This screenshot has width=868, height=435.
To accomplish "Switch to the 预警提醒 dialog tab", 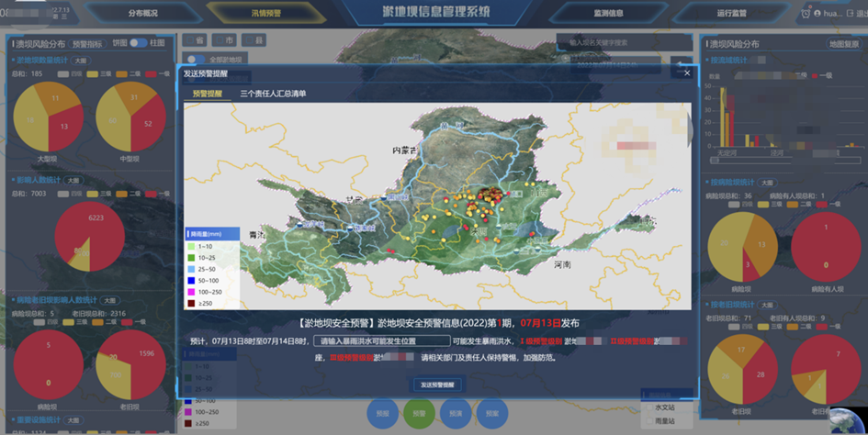I will point(207,94).
